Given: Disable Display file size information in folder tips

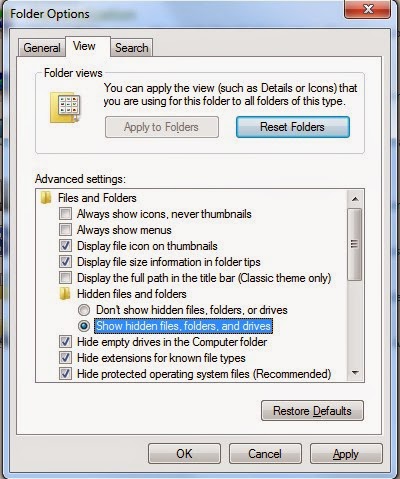Looking at the screenshot, I should [65, 262].
